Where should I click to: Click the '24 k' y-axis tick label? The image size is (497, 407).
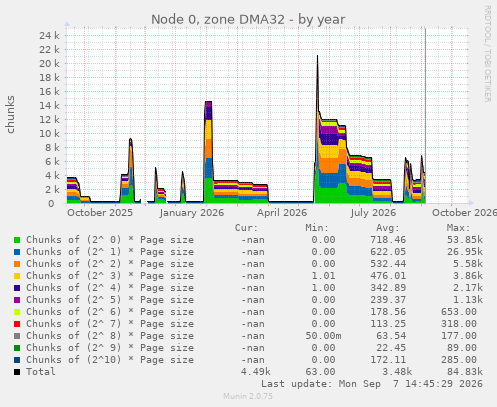click(x=49, y=35)
